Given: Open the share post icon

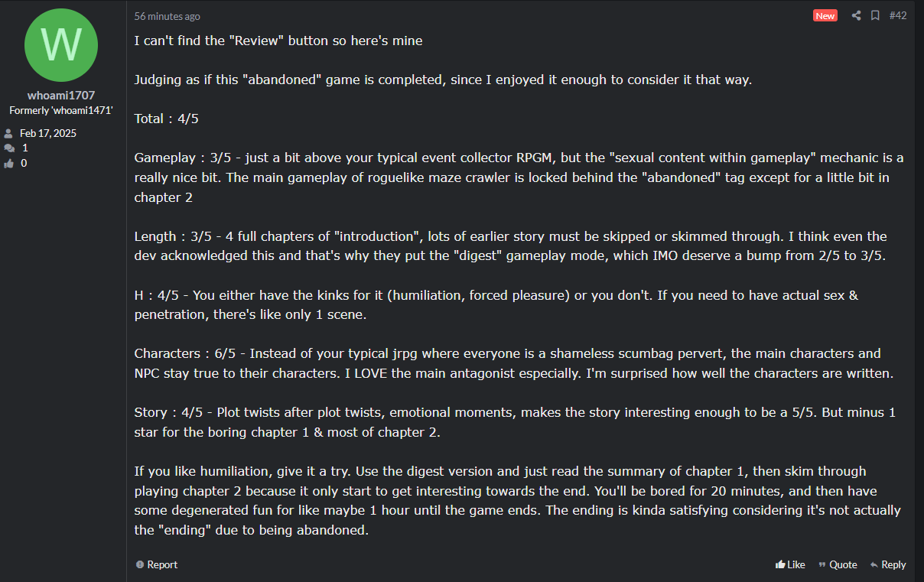Looking at the screenshot, I should (x=857, y=15).
